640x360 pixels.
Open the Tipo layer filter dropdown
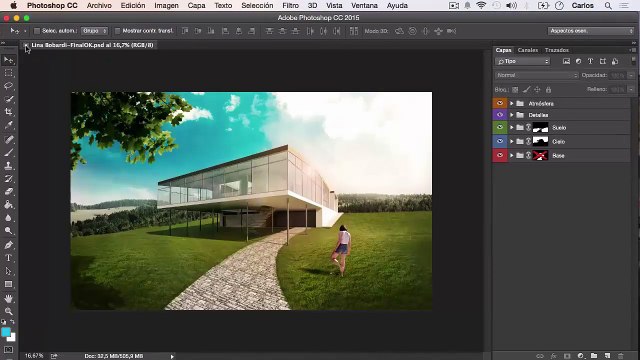click(x=522, y=61)
